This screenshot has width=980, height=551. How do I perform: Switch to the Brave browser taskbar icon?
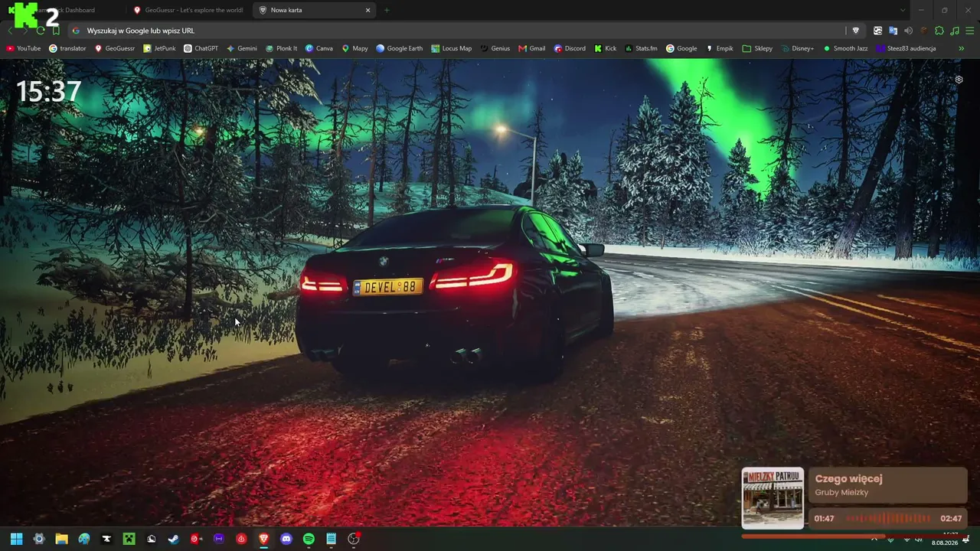pyautogui.click(x=264, y=539)
